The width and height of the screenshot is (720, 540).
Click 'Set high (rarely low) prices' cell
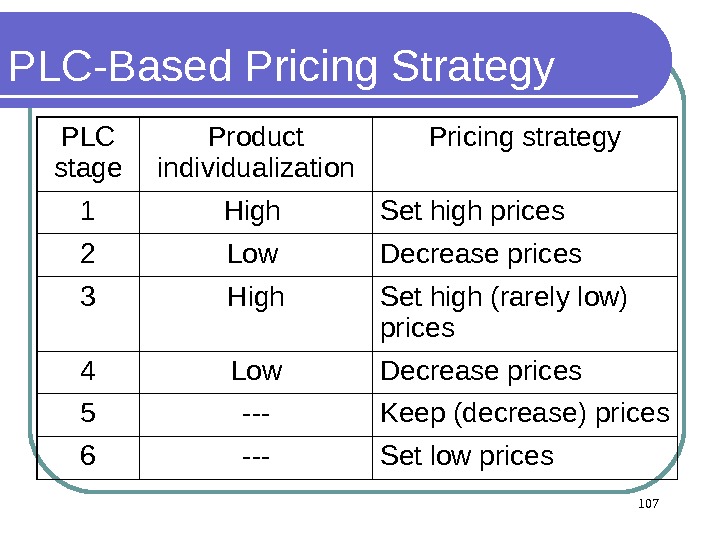point(504,312)
